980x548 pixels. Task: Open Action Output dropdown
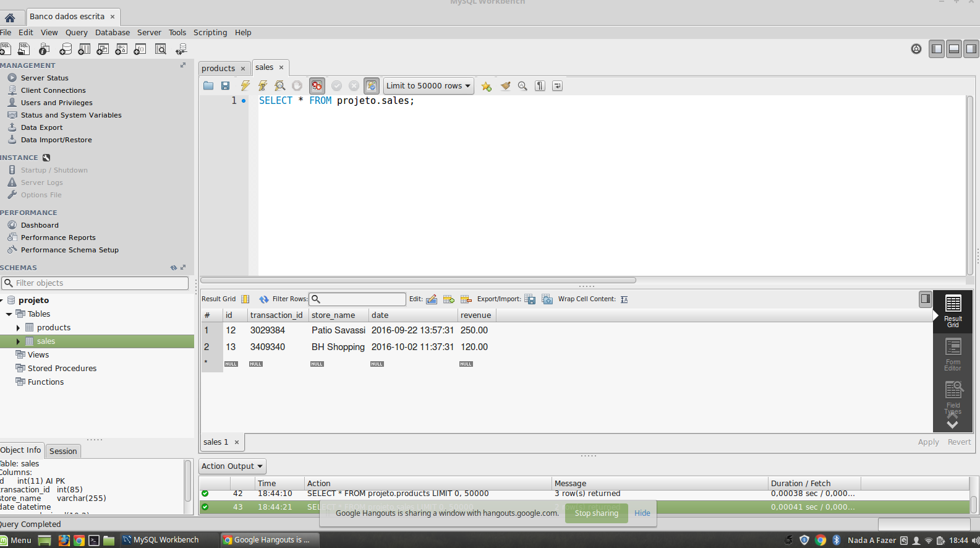click(x=232, y=466)
